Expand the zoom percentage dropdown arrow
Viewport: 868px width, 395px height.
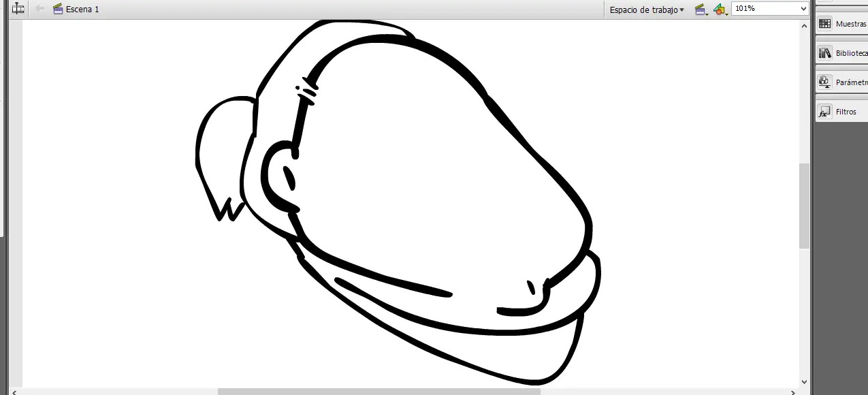(803, 9)
